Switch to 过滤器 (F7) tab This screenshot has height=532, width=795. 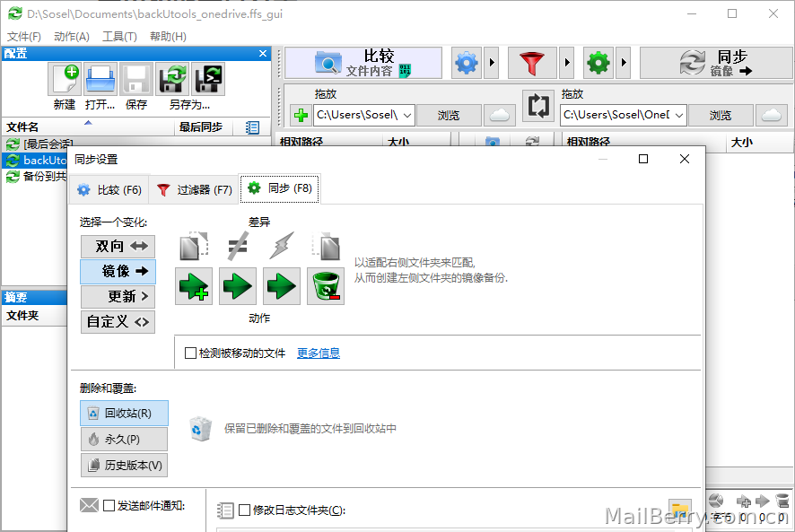[x=194, y=189]
